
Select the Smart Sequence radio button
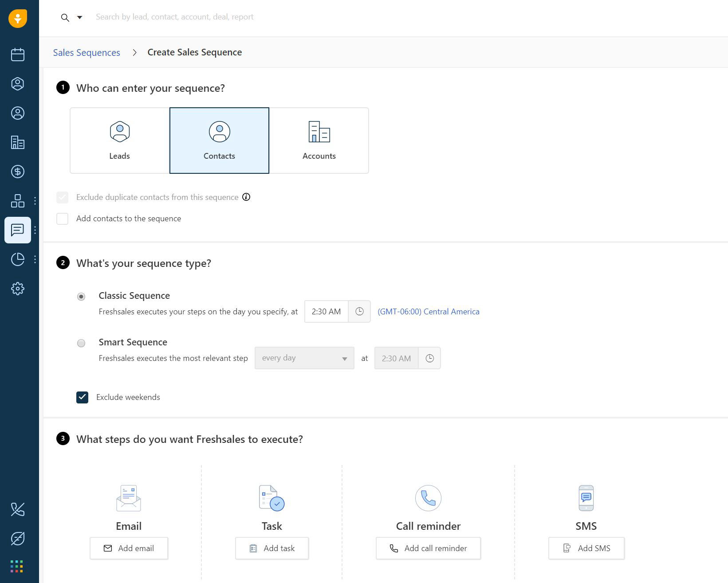click(81, 343)
